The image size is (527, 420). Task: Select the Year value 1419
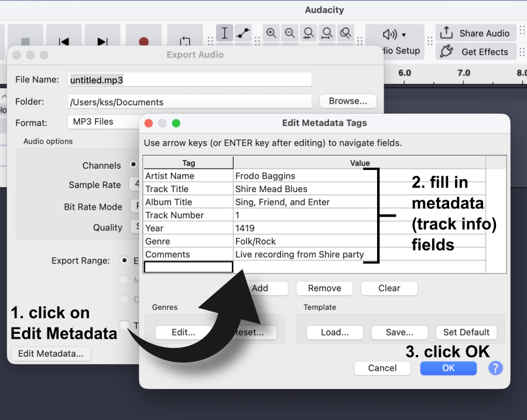[x=360, y=228]
